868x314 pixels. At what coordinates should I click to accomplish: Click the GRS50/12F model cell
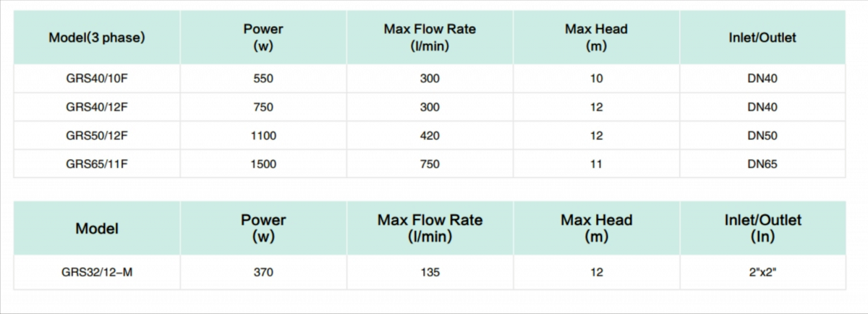pos(97,135)
